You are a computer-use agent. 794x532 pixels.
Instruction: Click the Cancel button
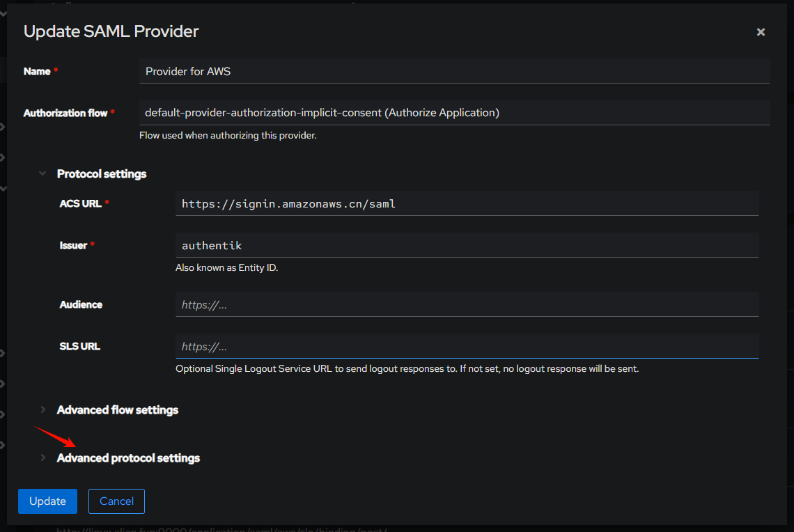click(x=116, y=501)
